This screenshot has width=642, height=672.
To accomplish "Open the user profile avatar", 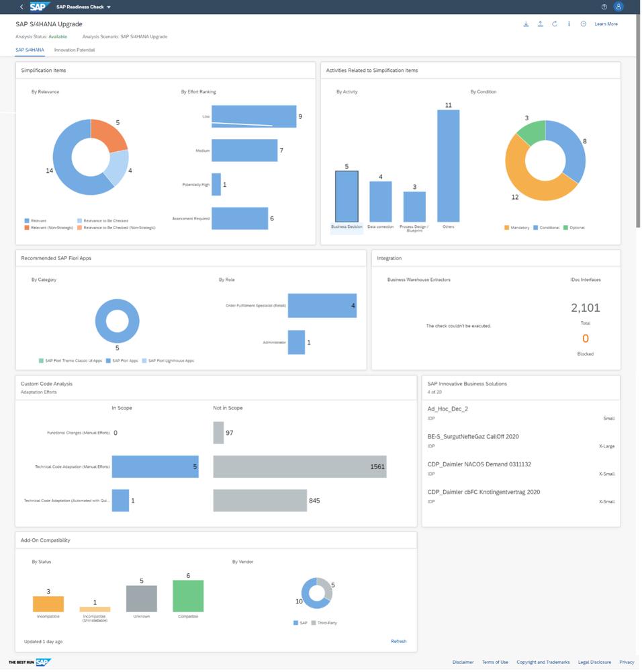I will [618, 7].
